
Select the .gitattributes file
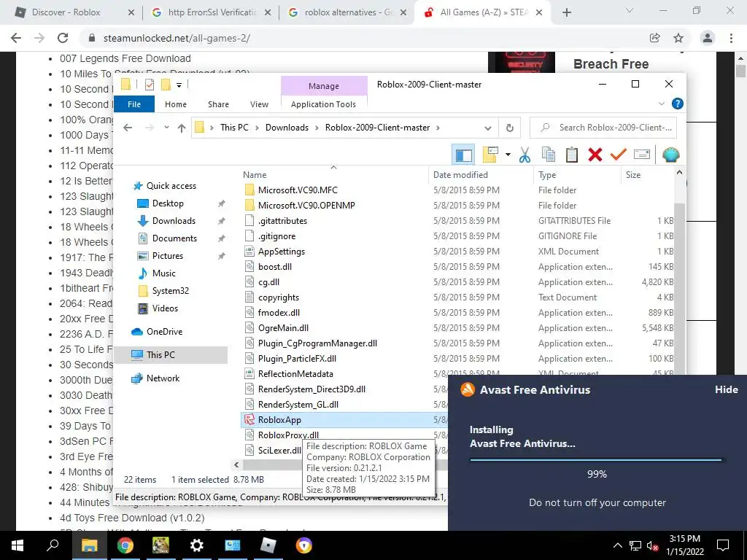tap(282, 221)
